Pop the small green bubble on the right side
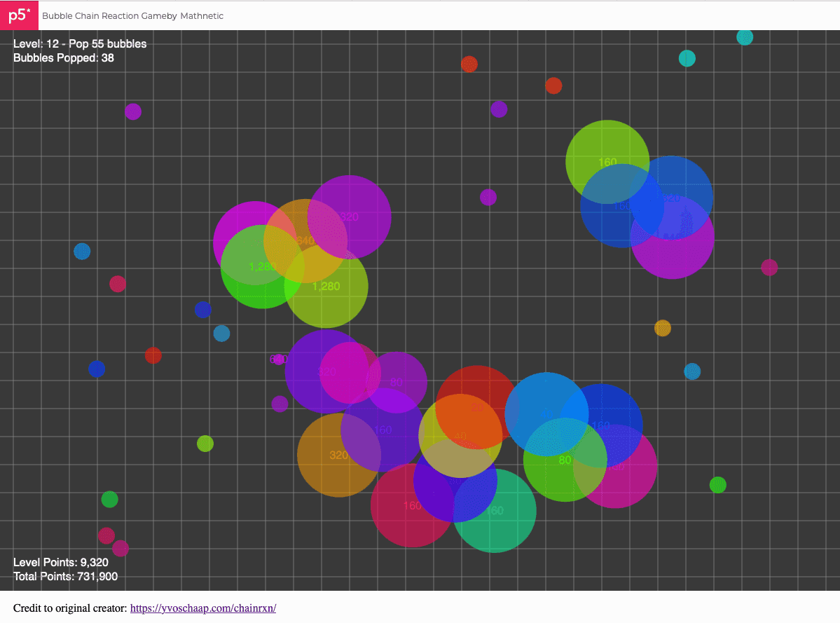The width and height of the screenshot is (840, 623). pyautogui.click(x=717, y=484)
